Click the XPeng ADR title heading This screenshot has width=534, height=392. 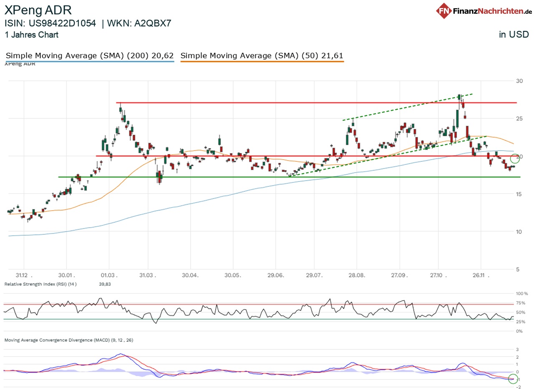pos(38,10)
